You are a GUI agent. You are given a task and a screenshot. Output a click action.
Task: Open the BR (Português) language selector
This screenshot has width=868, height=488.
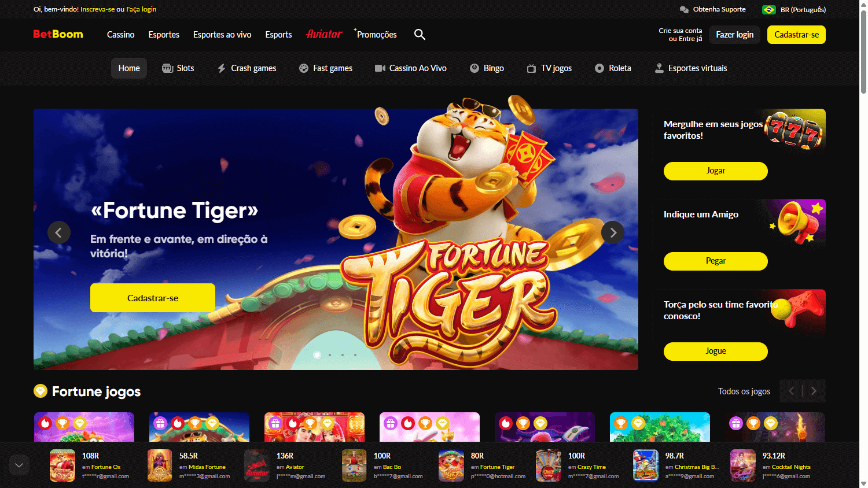coord(794,9)
